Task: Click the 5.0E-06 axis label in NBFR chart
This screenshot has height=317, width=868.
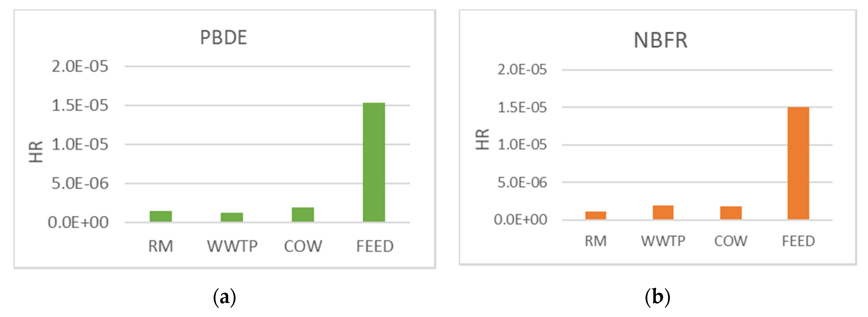Action: click(x=522, y=182)
